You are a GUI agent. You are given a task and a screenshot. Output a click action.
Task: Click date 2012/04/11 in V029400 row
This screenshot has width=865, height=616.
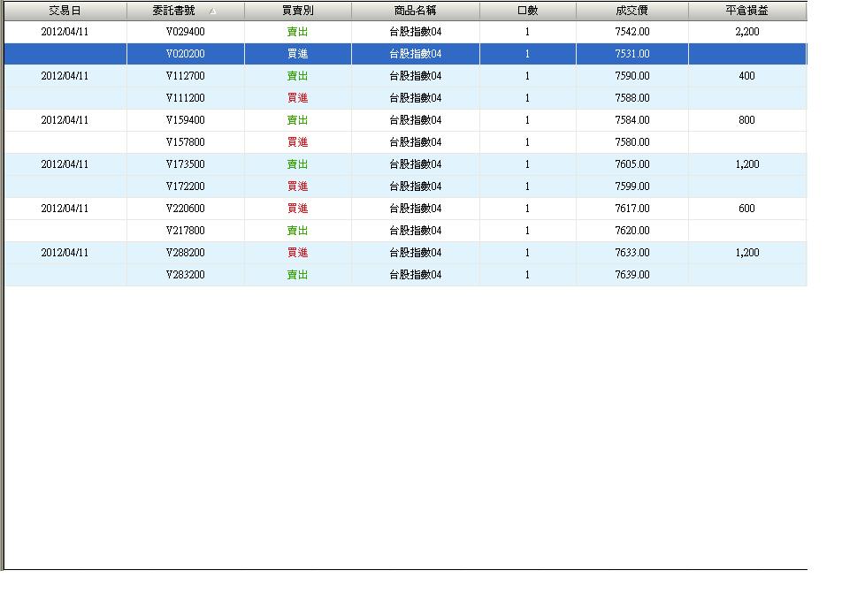point(65,32)
